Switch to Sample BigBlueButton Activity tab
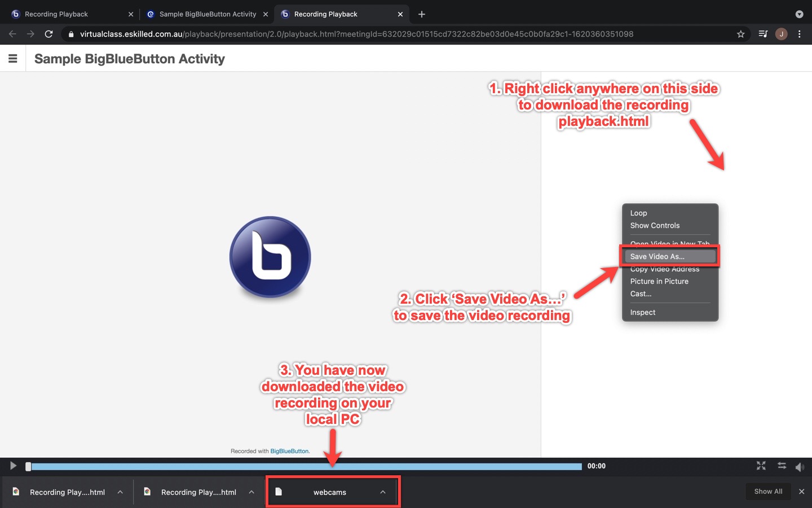 pos(207,14)
